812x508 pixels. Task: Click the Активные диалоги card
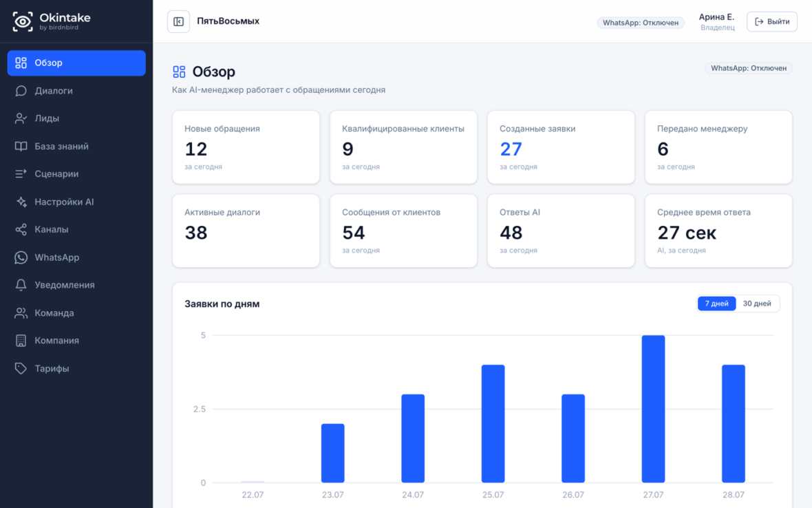click(x=246, y=231)
